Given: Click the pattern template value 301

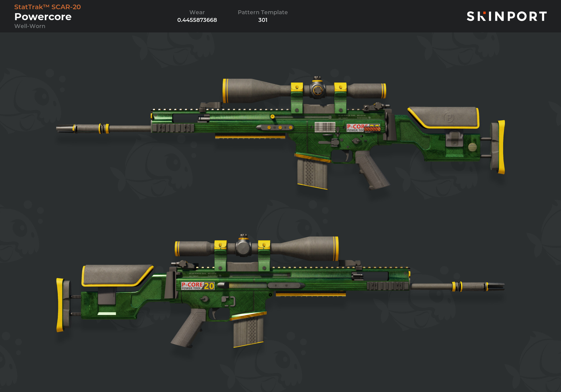Looking at the screenshot, I should [x=263, y=20].
